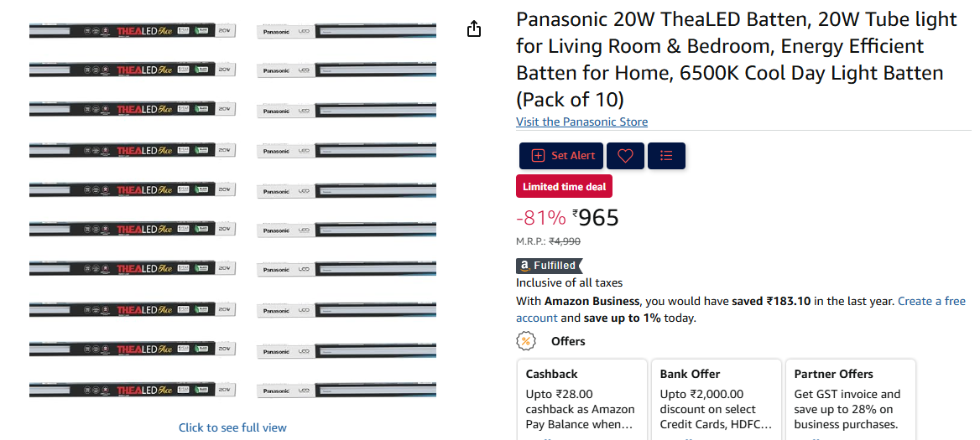This screenshot has width=980, height=440.
Task: Click the Offers percent badge icon
Action: (525, 341)
